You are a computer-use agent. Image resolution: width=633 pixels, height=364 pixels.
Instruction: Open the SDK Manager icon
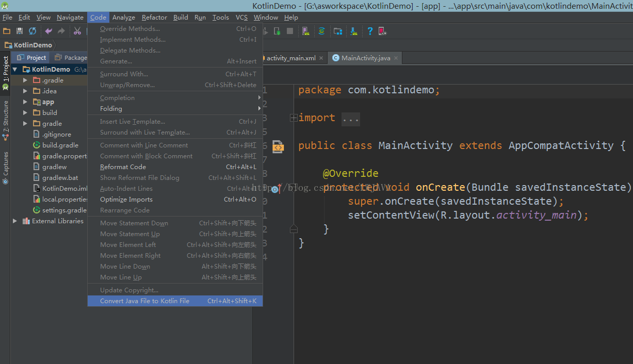354,31
